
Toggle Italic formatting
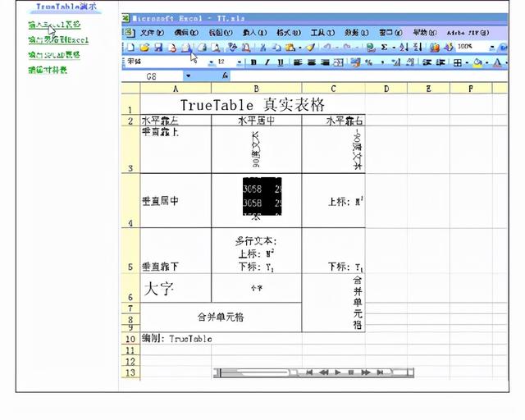coord(267,62)
